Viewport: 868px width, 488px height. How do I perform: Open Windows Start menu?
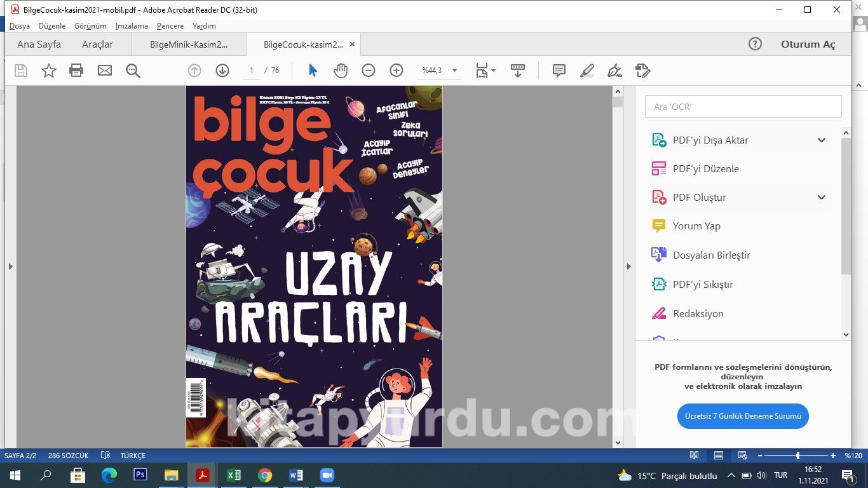click(15, 475)
